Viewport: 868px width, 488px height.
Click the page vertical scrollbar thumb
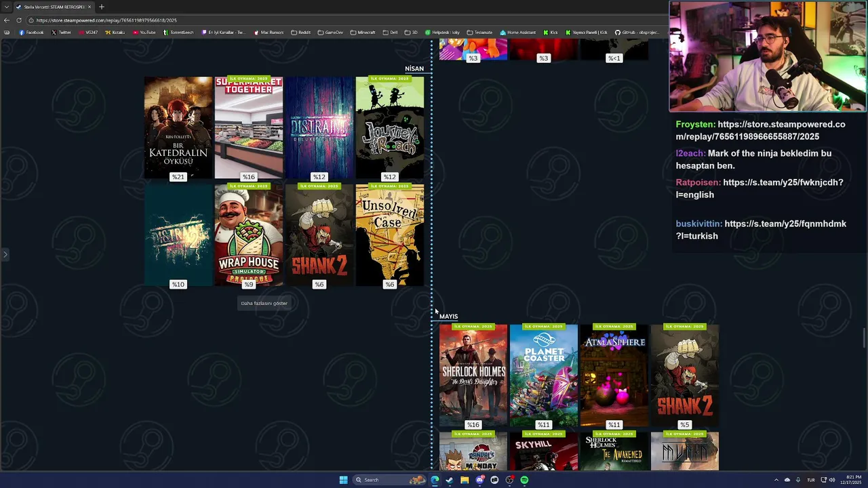(x=864, y=337)
